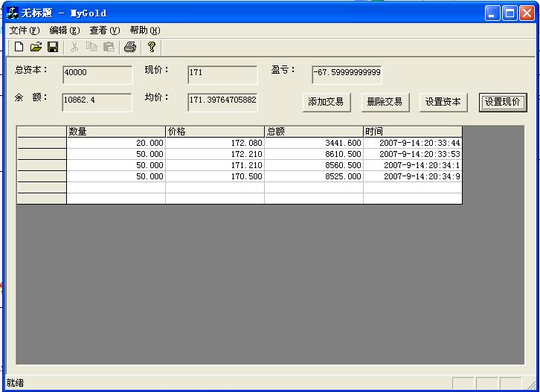This screenshot has width=540, height=392.
Task: Click the 删除交易 button
Action: pyautogui.click(x=385, y=103)
